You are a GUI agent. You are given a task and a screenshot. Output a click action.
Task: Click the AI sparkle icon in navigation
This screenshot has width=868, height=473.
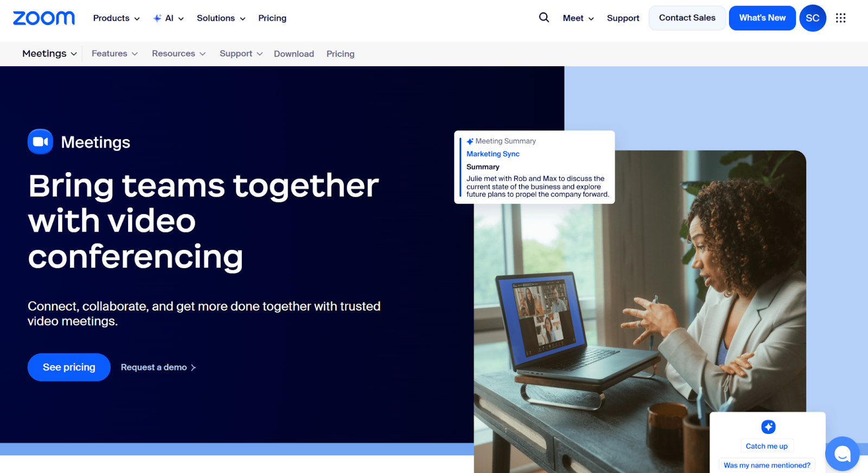(x=157, y=18)
